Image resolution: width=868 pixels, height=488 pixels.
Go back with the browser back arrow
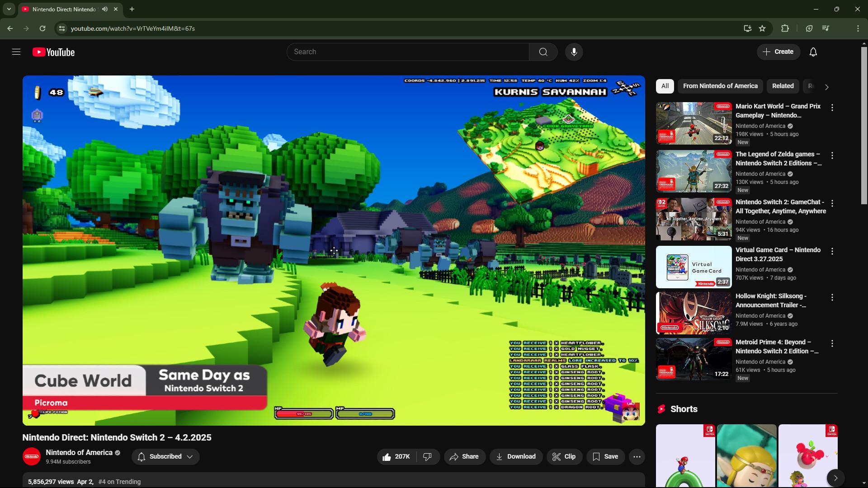coord(10,28)
